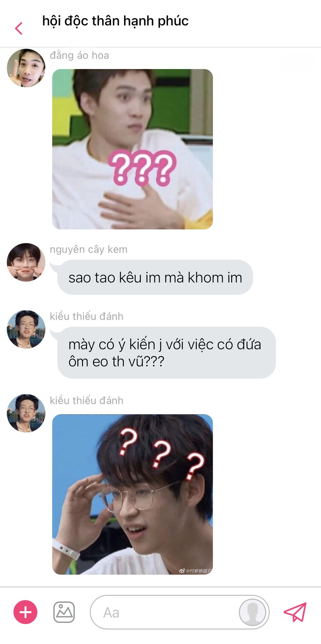Viewport: 321px width, 644px height.
Task: Open group title hội độc thân hạnh phúc
Action: click(x=115, y=21)
